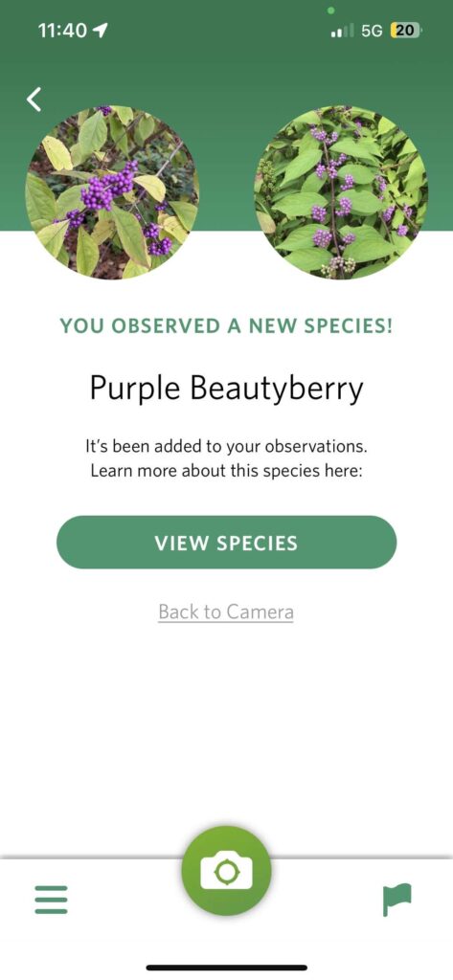Tap the YOU OBSERVED A NEW SPECIES heading
The width and height of the screenshot is (453, 980).
point(226,326)
